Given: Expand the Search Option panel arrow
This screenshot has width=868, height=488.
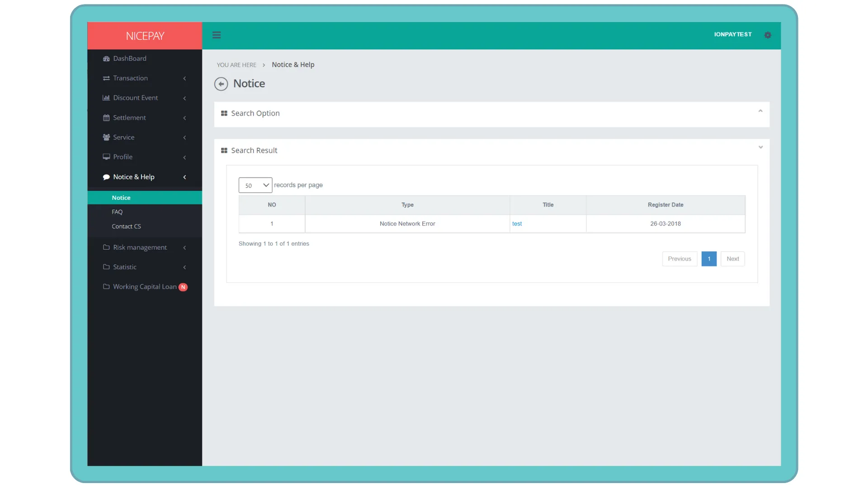Looking at the screenshot, I should click(760, 111).
